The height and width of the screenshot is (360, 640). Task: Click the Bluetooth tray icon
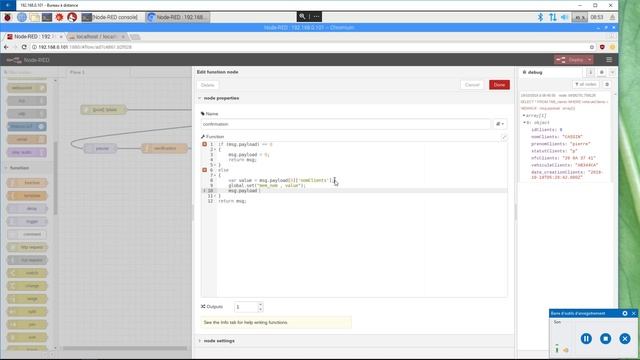(540, 17)
